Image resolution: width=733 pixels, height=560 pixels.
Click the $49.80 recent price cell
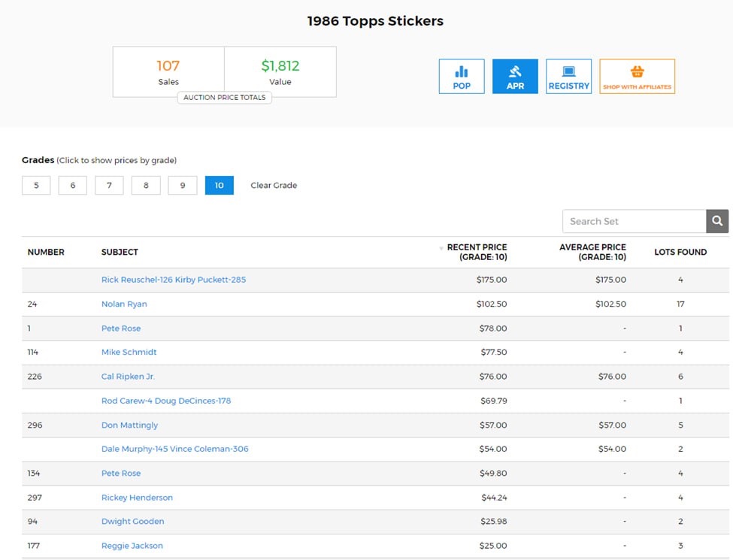pos(493,473)
